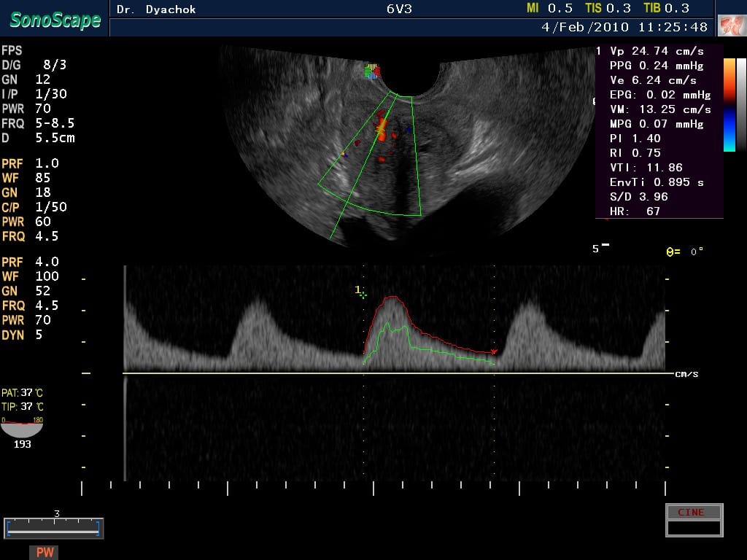Click the multicolor probe orientation marker
The image size is (747, 560).
click(373, 71)
